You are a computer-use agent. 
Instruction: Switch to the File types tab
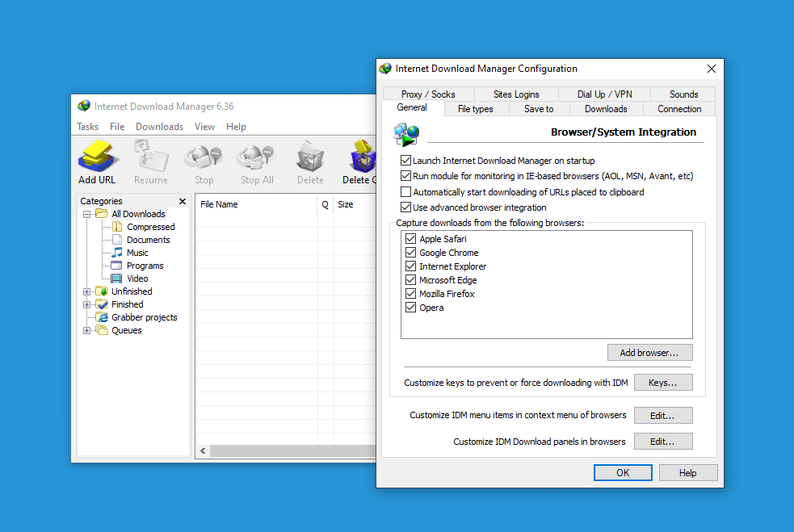coord(475,109)
